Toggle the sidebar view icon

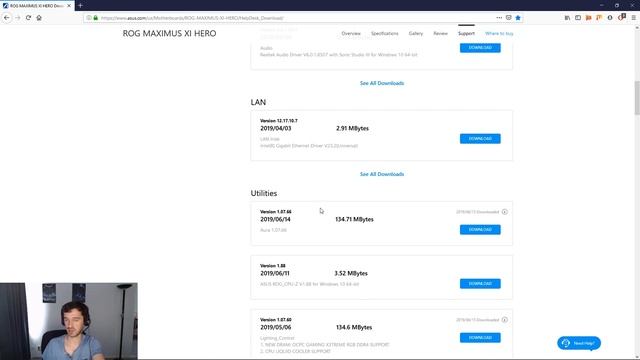tap(578, 18)
